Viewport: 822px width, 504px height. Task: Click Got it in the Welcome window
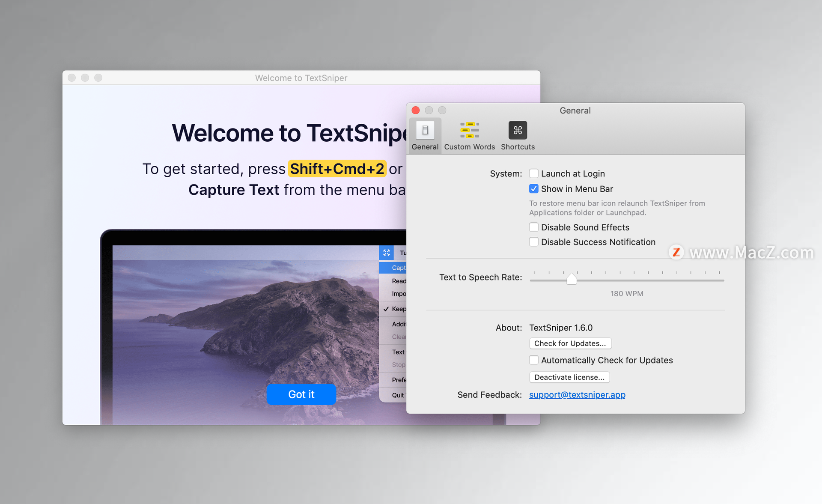pyautogui.click(x=301, y=394)
